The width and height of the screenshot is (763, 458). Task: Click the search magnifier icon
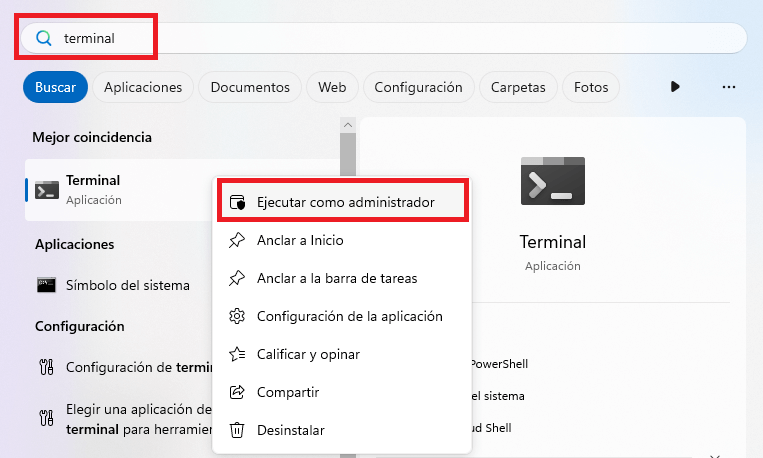[x=43, y=38]
